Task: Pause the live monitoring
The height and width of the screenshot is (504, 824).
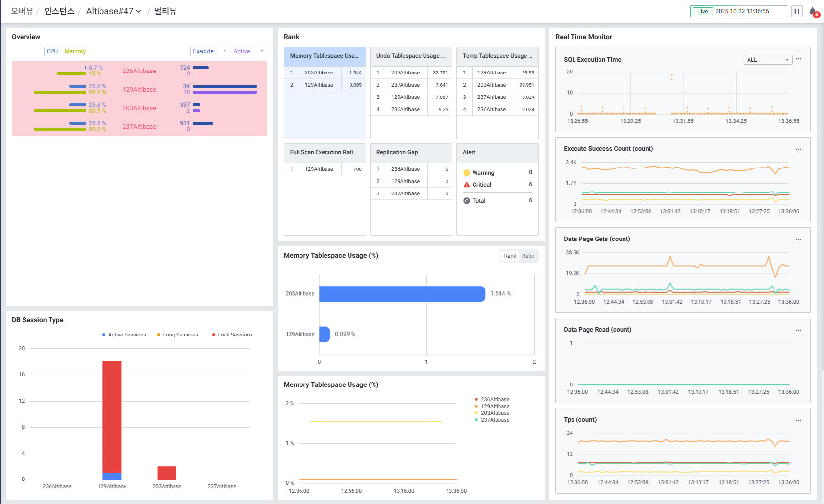Action: [x=797, y=11]
